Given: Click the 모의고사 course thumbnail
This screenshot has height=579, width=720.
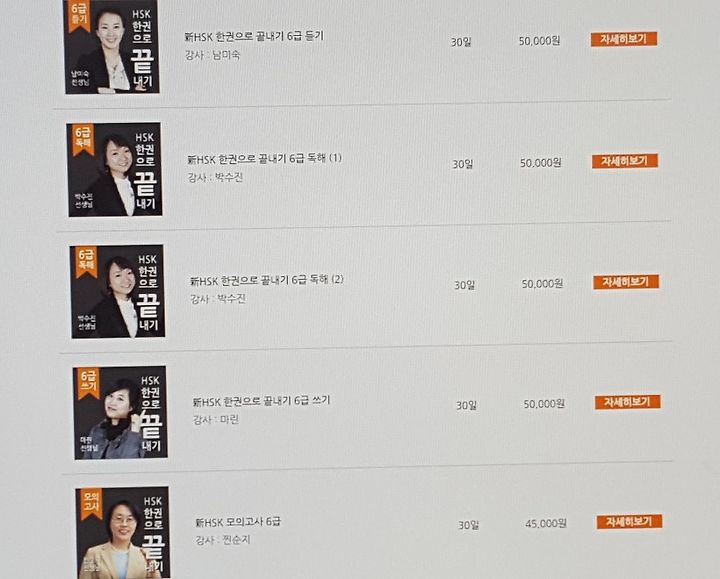Looking at the screenshot, I should click(123, 533).
